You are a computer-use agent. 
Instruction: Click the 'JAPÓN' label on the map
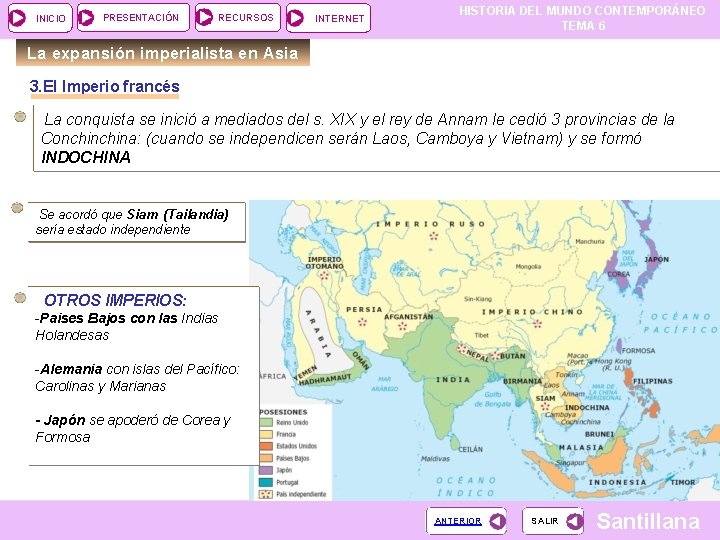pos(657,259)
